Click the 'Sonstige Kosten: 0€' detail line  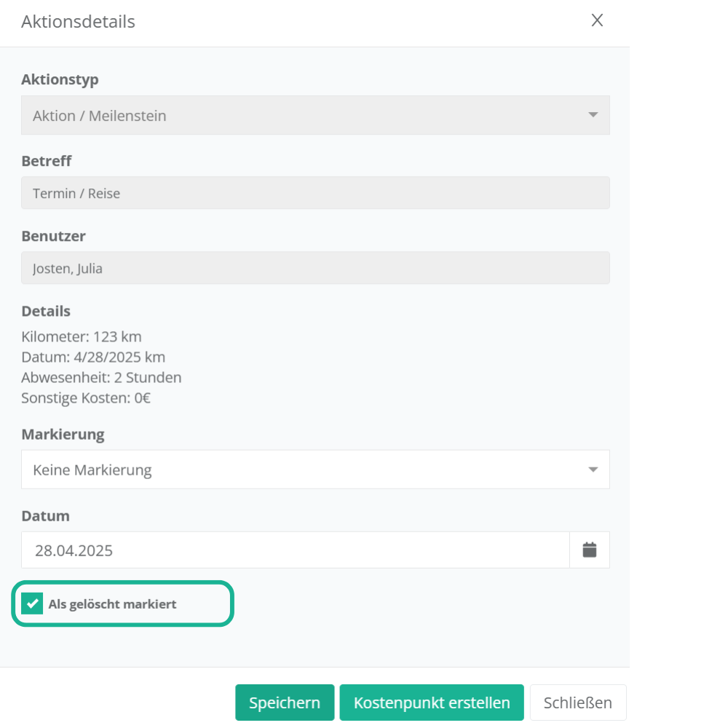(86, 398)
